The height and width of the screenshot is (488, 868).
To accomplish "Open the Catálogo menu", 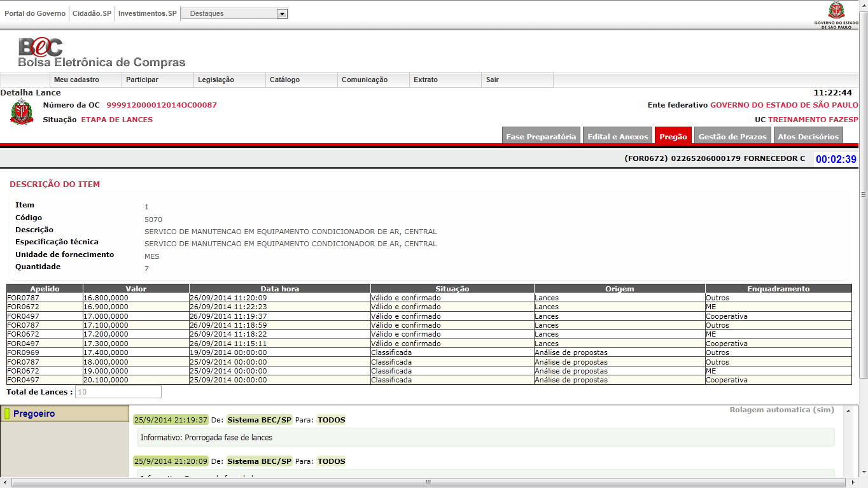I will [x=301, y=80].
